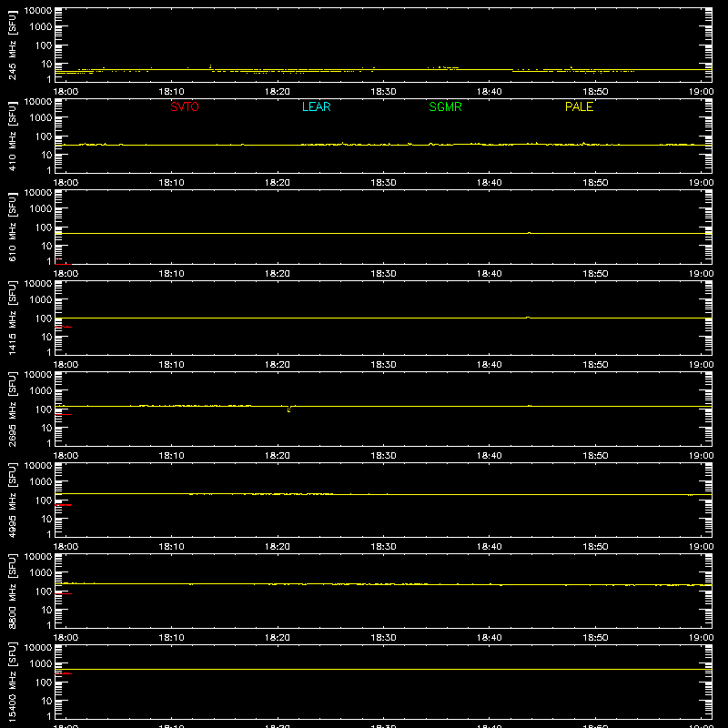The width and height of the screenshot is (728, 728).
Task: Click 18:30 tick label under 8800 MHz panel
Action: (x=383, y=638)
